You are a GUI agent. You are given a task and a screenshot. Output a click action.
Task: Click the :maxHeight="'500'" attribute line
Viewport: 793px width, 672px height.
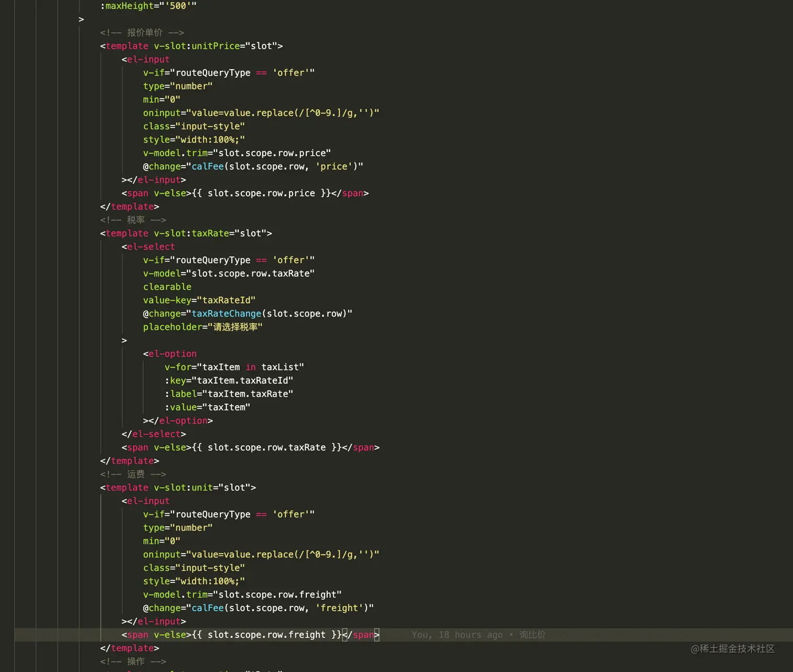tap(148, 6)
